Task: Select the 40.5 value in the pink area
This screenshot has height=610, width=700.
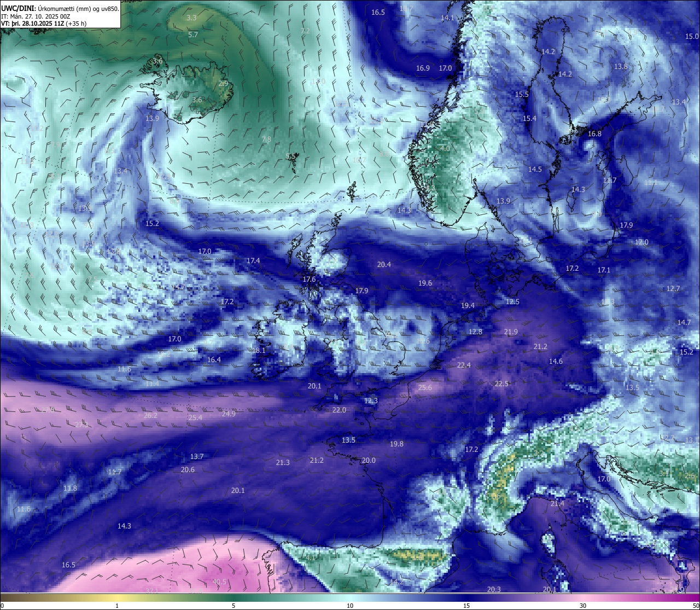Action: pyautogui.click(x=219, y=582)
